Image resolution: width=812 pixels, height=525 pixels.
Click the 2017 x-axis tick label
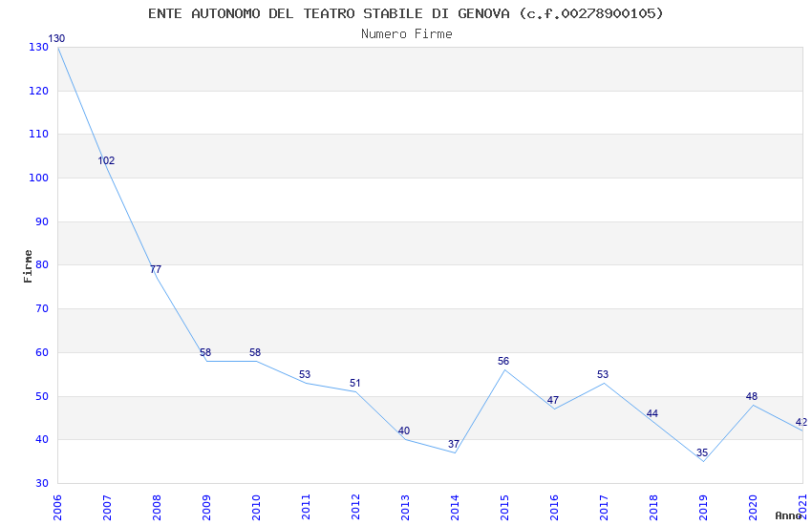click(x=605, y=507)
